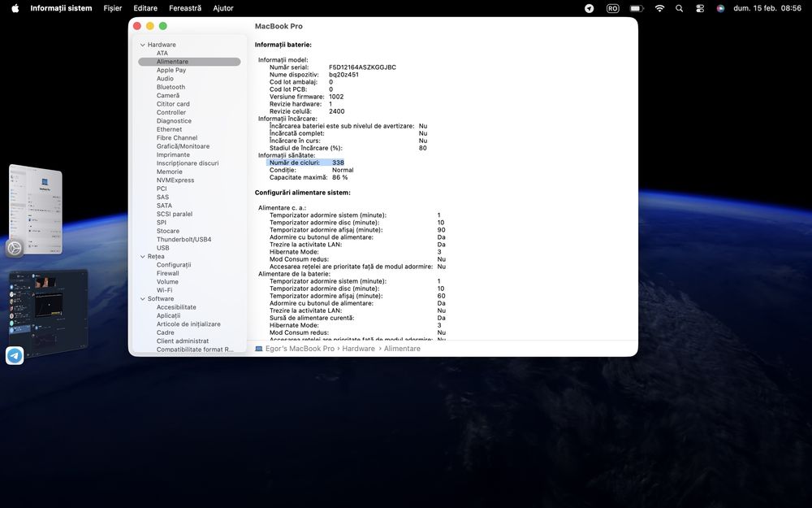Select Memorie in the sidebar

tap(170, 172)
